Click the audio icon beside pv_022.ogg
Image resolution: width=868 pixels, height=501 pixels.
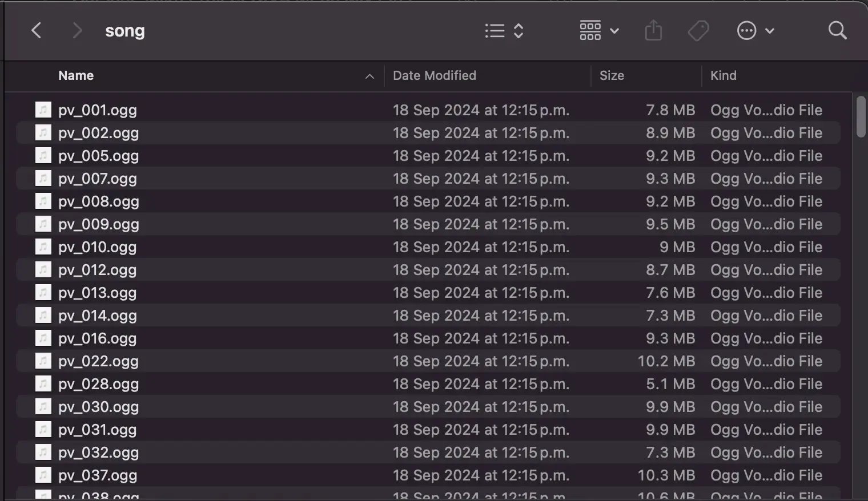[43, 361]
